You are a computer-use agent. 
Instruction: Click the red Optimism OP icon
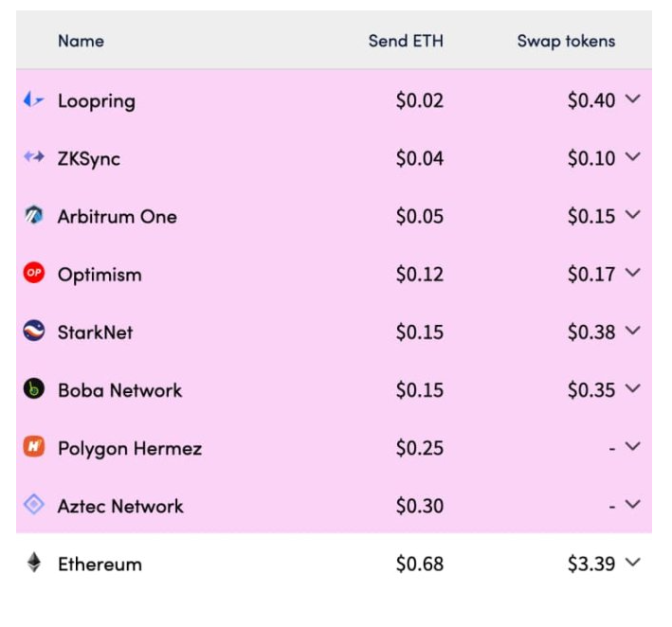[34, 273]
